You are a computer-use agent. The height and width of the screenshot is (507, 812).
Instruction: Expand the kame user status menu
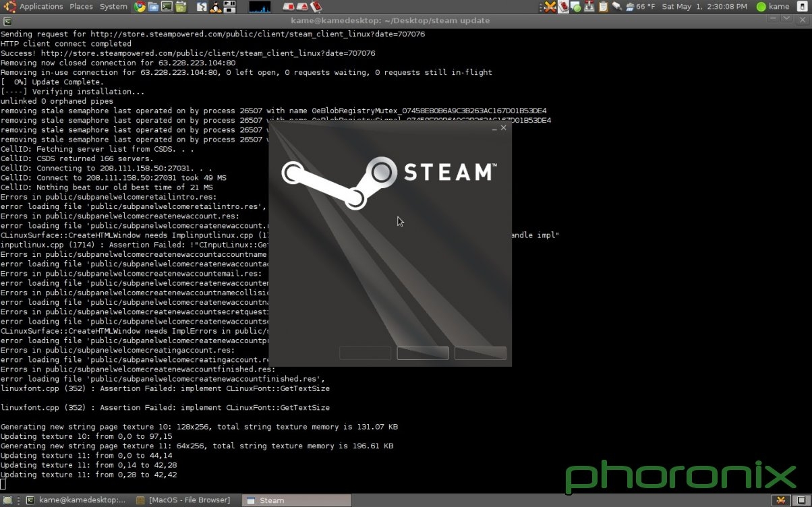(773, 7)
